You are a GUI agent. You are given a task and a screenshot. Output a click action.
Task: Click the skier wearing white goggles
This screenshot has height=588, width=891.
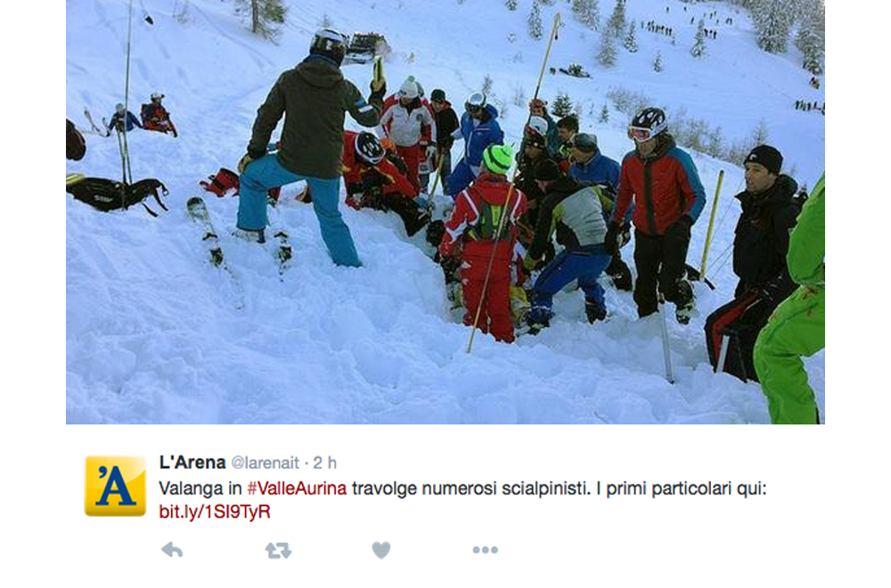658,216
